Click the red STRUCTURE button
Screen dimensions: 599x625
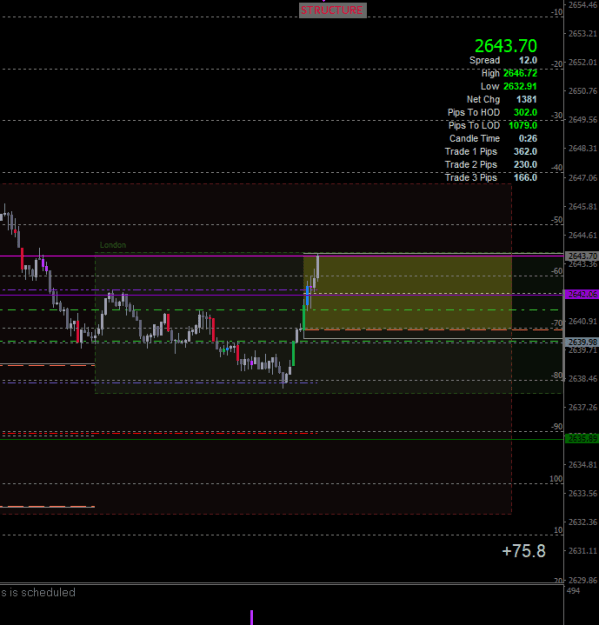pyautogui.click(x=333, y=10)
